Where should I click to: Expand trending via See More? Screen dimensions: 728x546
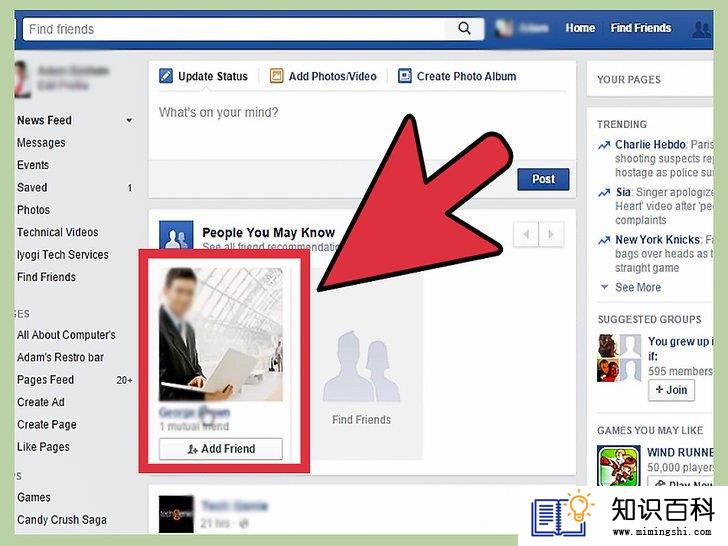638,287
